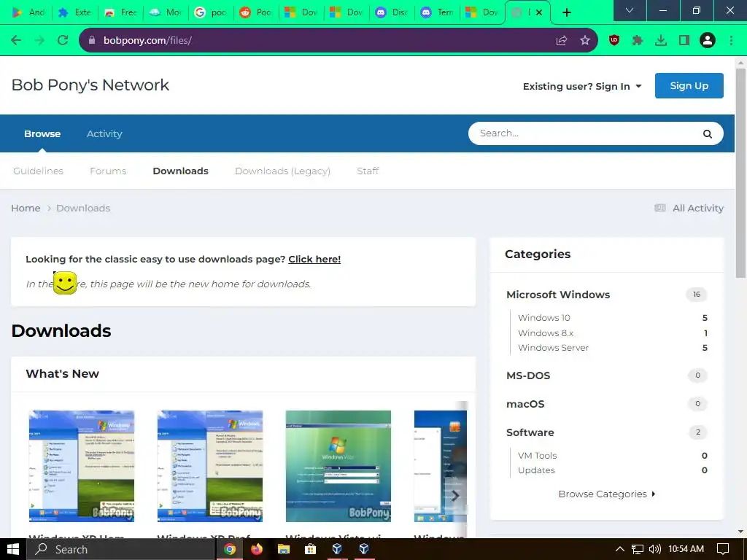747x560 pixels.
Task: Follow the Click here! link
Action: (314, 259)
